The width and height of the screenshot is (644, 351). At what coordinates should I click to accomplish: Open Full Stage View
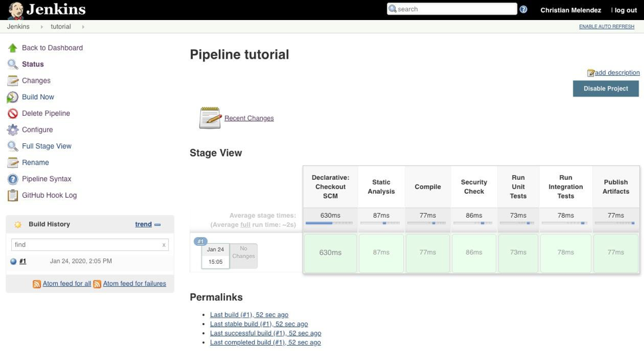(x=47, y=146)
